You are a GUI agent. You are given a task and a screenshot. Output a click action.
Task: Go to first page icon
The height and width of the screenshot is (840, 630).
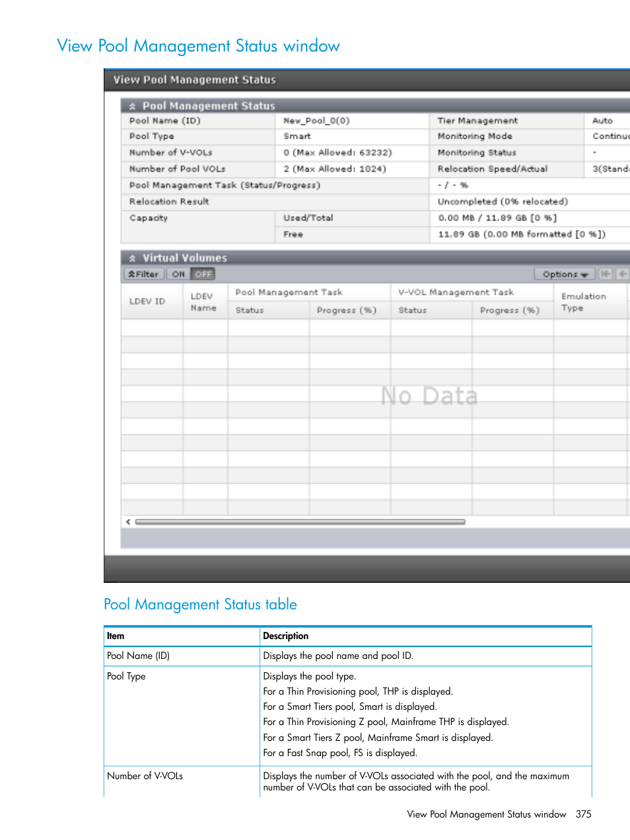[606, 274]
